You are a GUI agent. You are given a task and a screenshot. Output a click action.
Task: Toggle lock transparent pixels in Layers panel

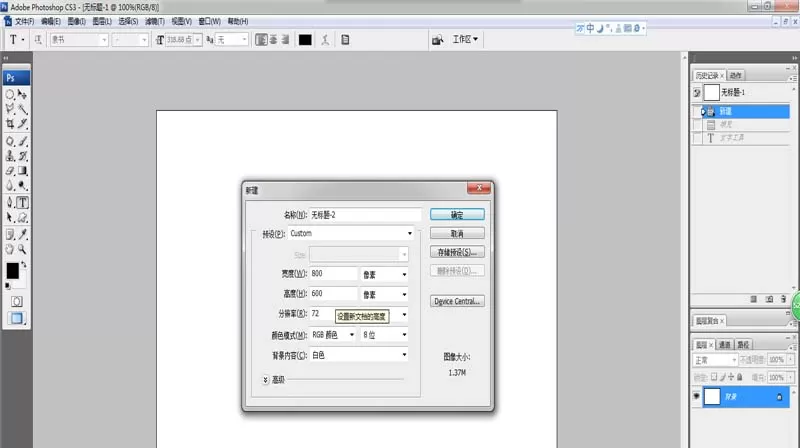(714, 377)
